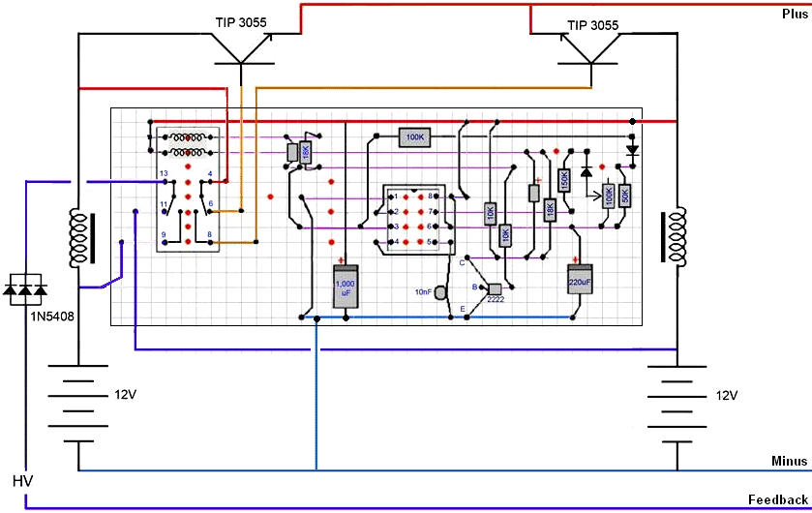The height and width of the screenshot is (513, 812).
Task: Click the Feedback line label
Action: [x=777, y=499]
